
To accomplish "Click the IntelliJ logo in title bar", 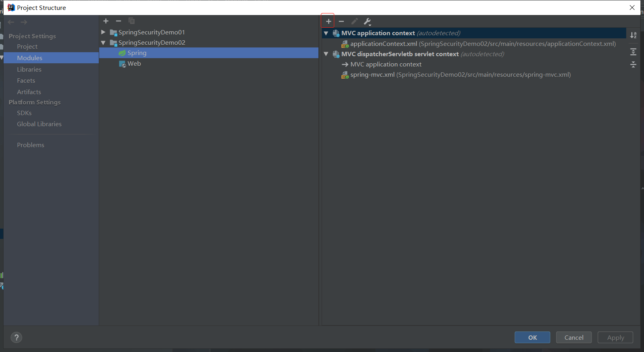I will [x=11, y=8].
